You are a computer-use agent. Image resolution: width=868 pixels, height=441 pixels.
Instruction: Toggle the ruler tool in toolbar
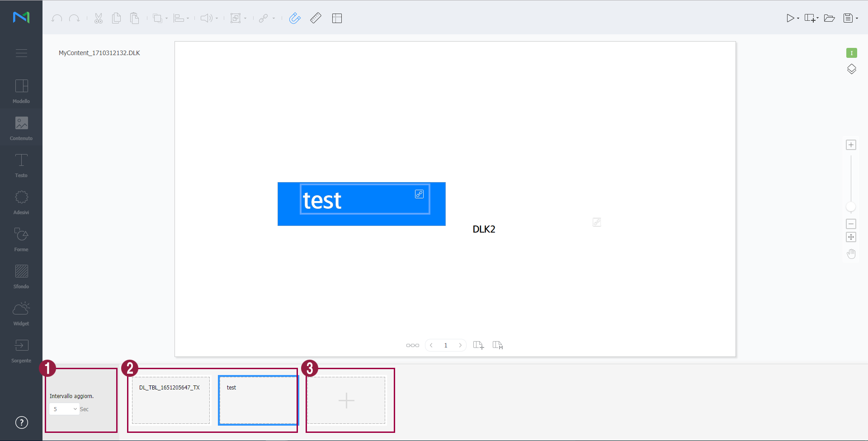pyautogui.click(x=316, y=18)
